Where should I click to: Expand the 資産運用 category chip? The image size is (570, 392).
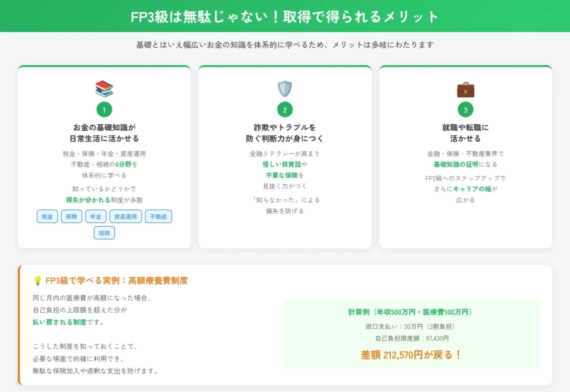point(126,217)
